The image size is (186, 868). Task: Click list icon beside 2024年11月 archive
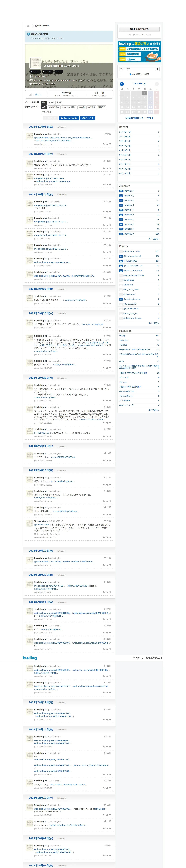pos(121,191)
